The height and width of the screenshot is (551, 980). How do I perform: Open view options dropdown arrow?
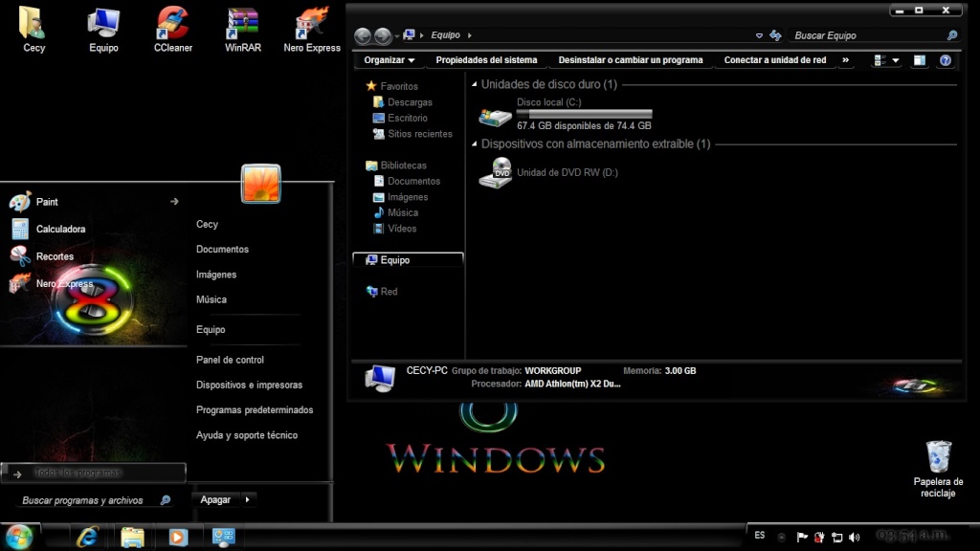(x=896, y=60)
